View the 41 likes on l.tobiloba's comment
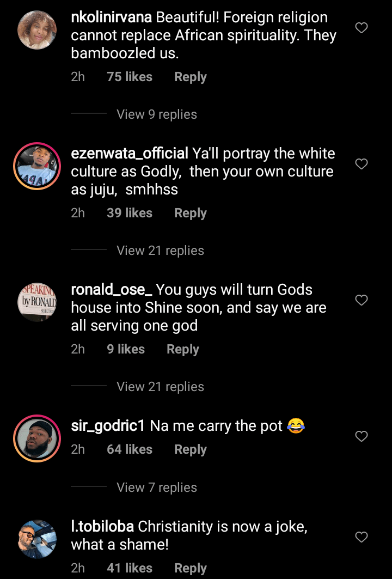Screen dimensions: 392x579 130,568
